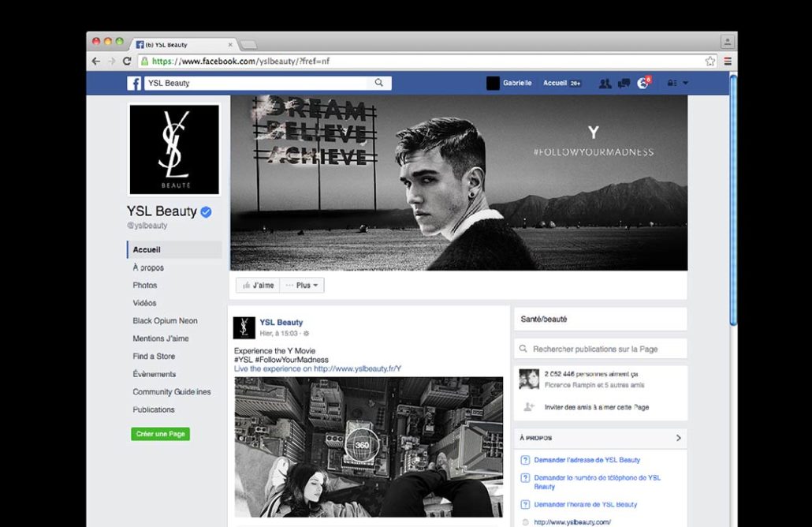Click Demander l'adresse de YSL Beauty

587,460
